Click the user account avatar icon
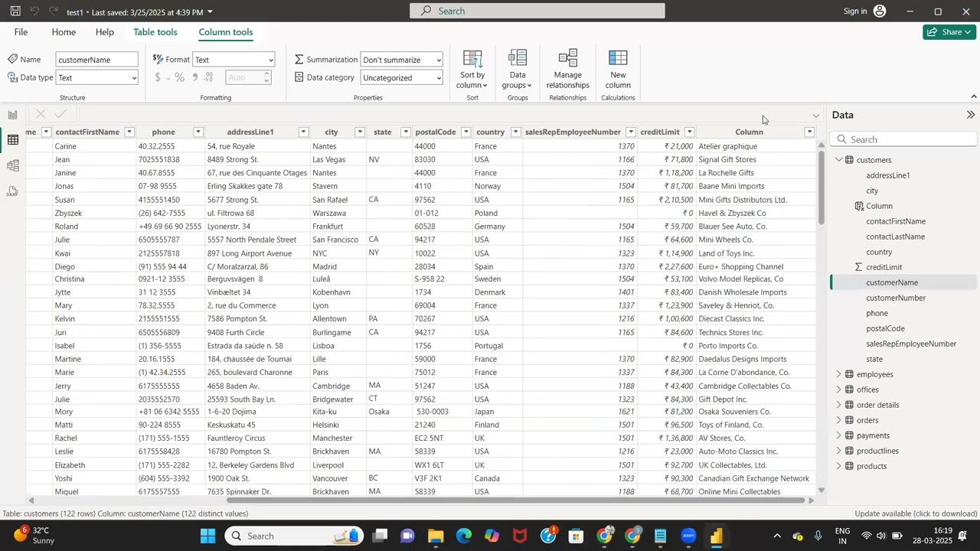 point(880,11)
